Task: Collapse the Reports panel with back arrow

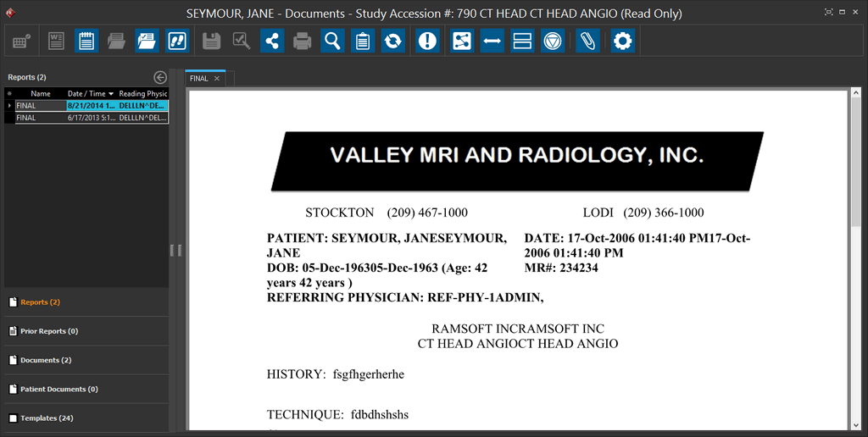Action: click(x=160, y=77)
